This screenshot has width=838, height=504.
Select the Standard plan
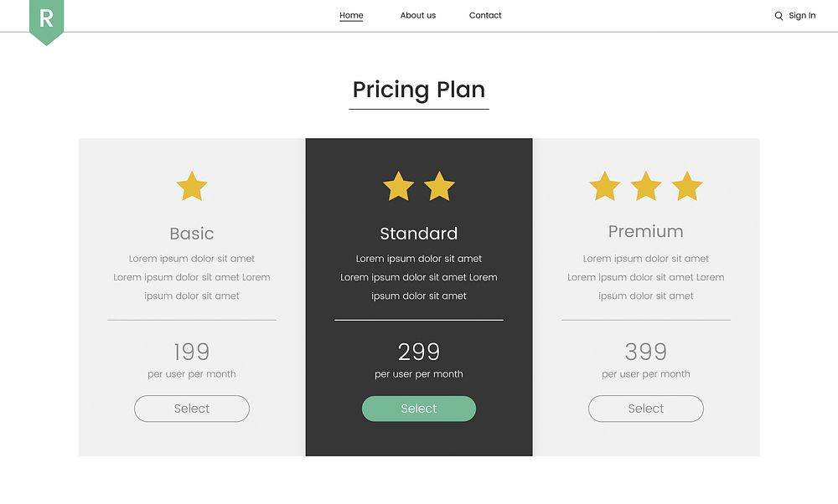tap(419, 409)
